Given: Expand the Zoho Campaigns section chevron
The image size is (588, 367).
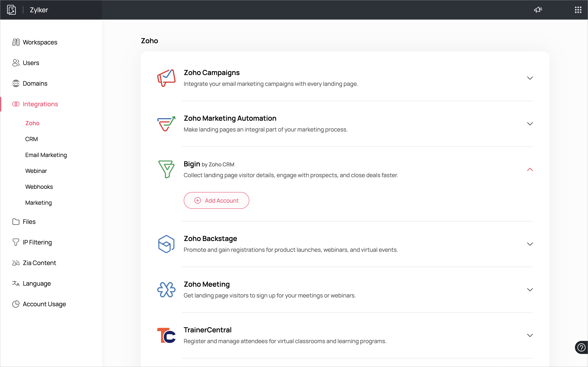Looking at the screenshot, I should click(x=530, y=78).
